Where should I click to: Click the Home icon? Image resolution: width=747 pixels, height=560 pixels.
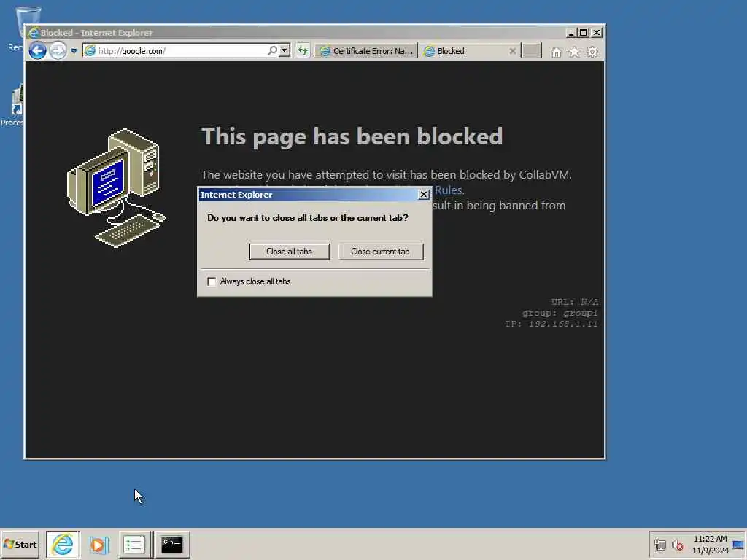[556, 52]
